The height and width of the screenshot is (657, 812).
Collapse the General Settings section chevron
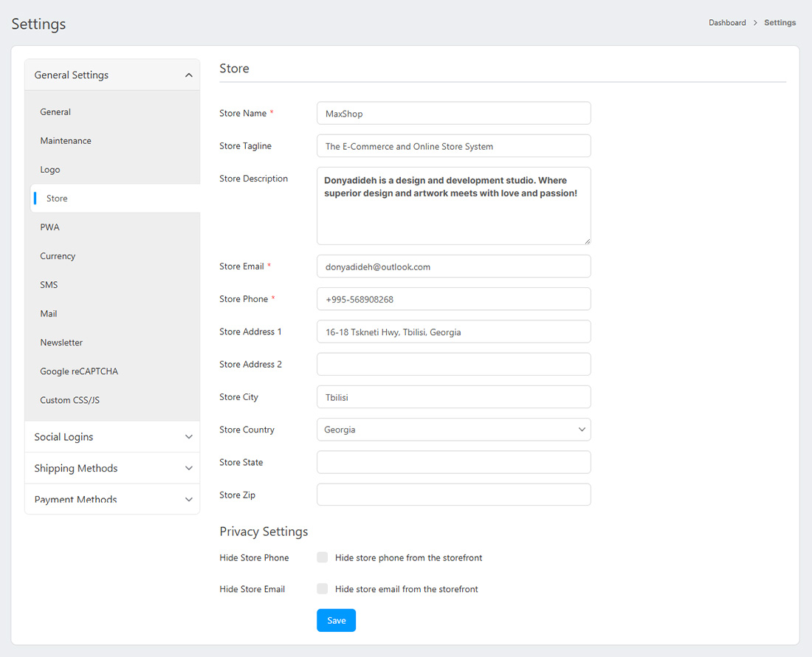pos(188,75)
